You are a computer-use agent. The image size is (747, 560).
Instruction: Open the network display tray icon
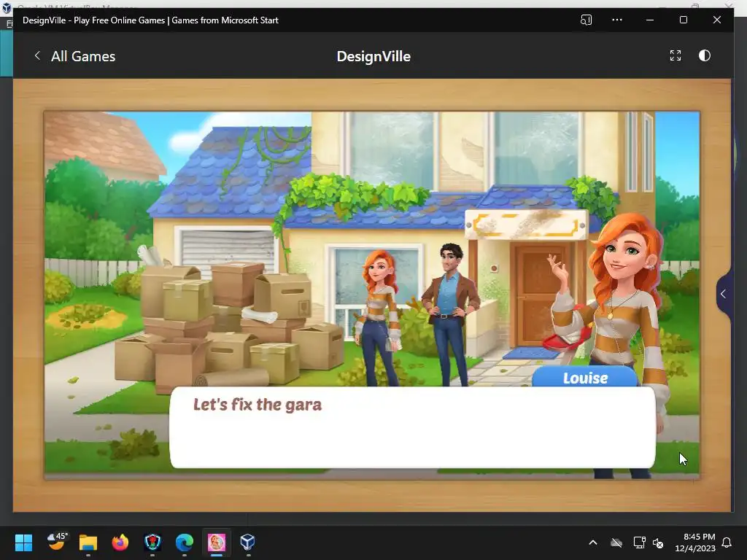click(x=639, y=542)
